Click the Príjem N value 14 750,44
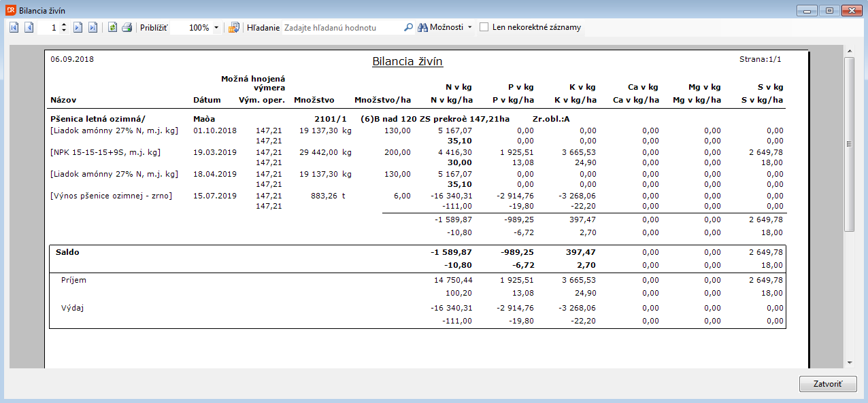Viewport: 868px width, 403px height. pos(453,280)
